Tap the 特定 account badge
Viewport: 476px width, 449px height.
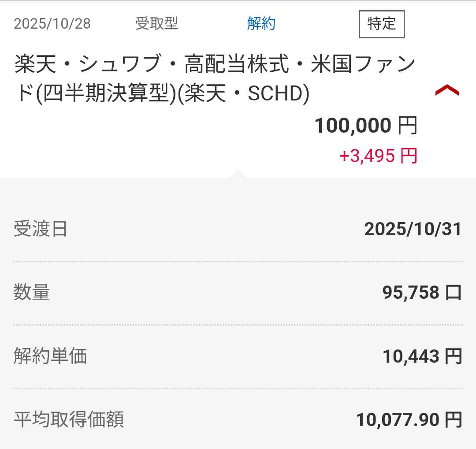(x=382, y=24)
